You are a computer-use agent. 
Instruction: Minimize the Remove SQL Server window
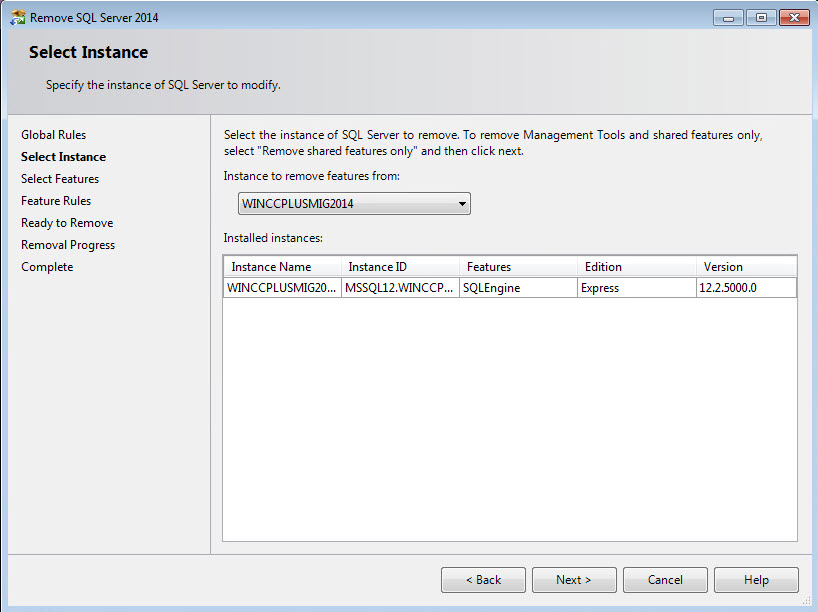(x=728, y=18)
